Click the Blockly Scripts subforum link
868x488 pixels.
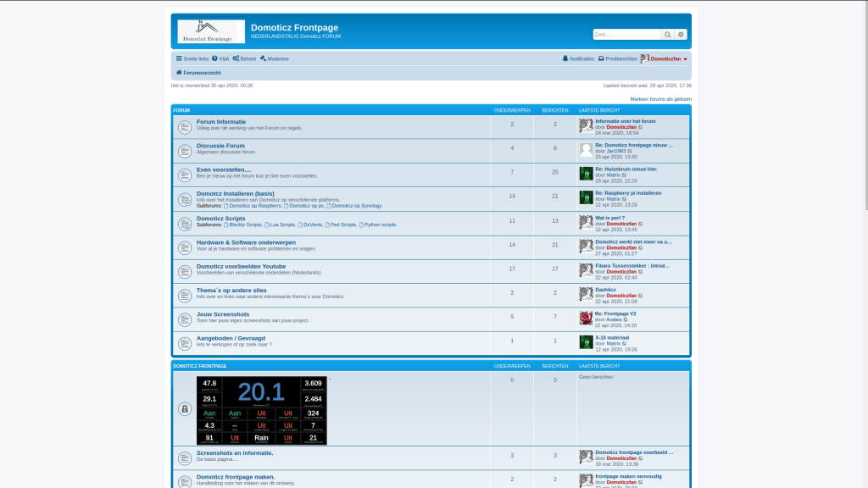tap(242, 225)
